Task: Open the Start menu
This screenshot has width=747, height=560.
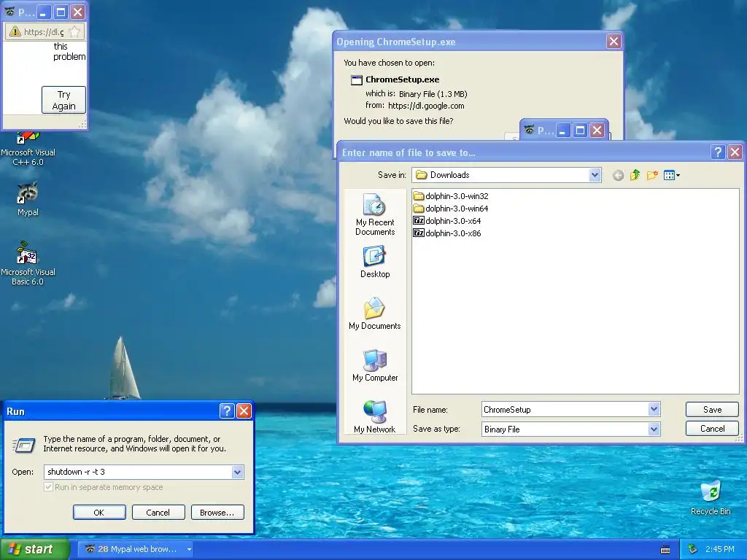Action: pos(34,550)
